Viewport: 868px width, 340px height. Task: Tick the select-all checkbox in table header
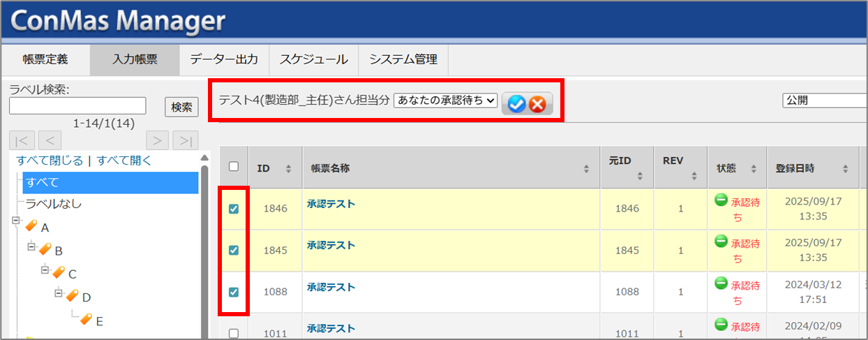coord(234,167)
